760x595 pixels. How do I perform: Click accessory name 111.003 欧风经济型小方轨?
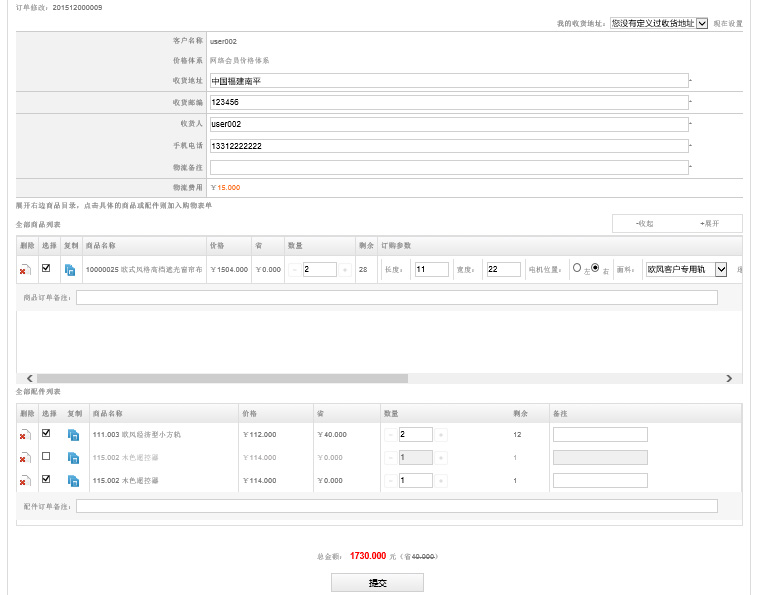click(137, 435)
